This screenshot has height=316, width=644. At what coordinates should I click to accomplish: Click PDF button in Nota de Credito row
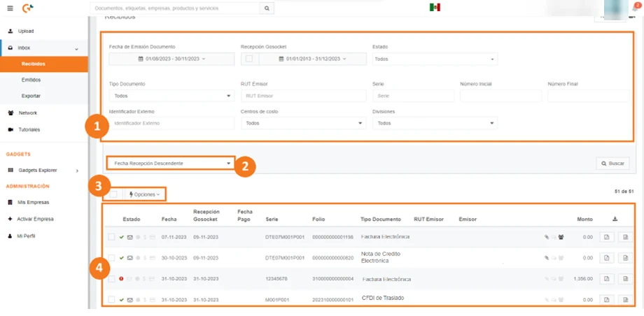(607, 258)
